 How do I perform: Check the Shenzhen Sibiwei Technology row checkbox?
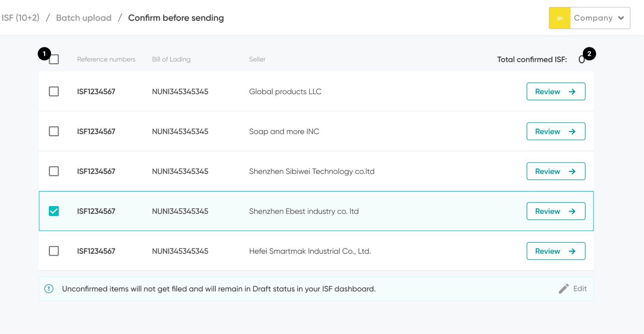click(54, 171)
